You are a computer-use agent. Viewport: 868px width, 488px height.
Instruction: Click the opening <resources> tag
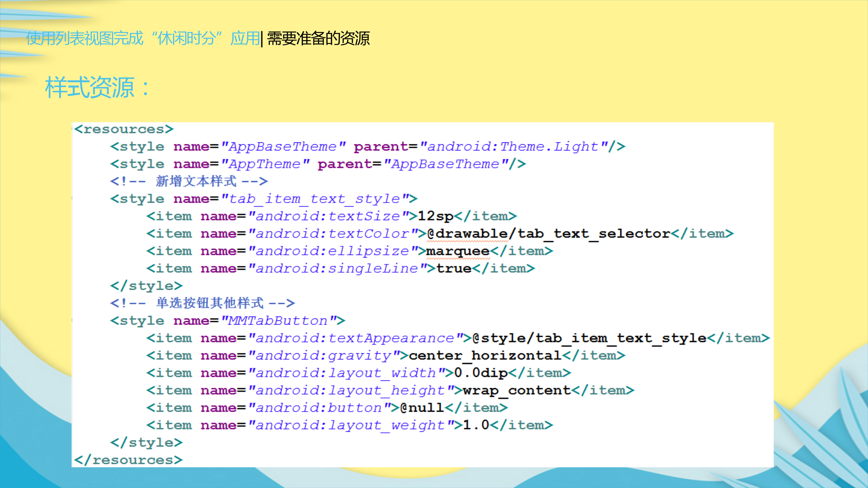(124, 129)
